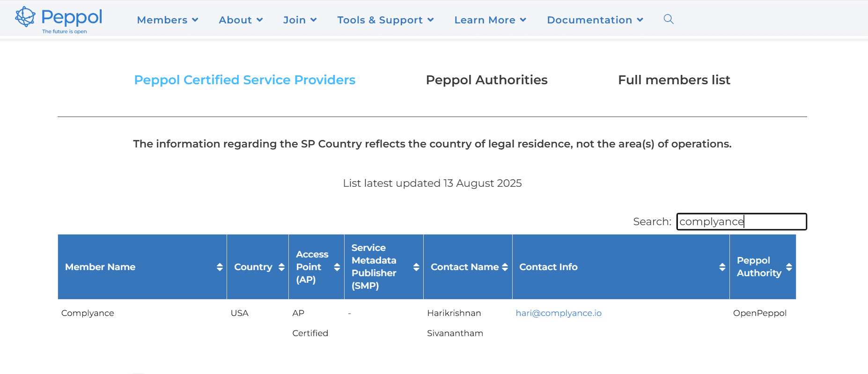Switch to Full members list tab
Screen dimensions: 868x374
coord(674,80)
